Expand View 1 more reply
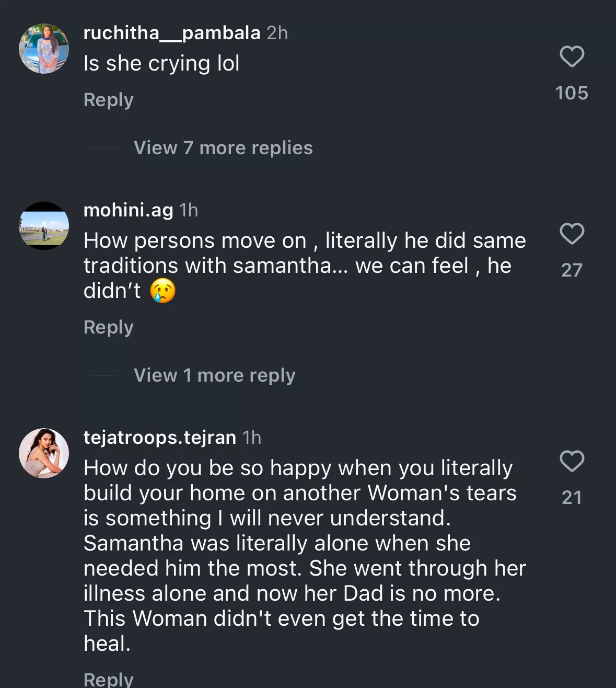 214,375
